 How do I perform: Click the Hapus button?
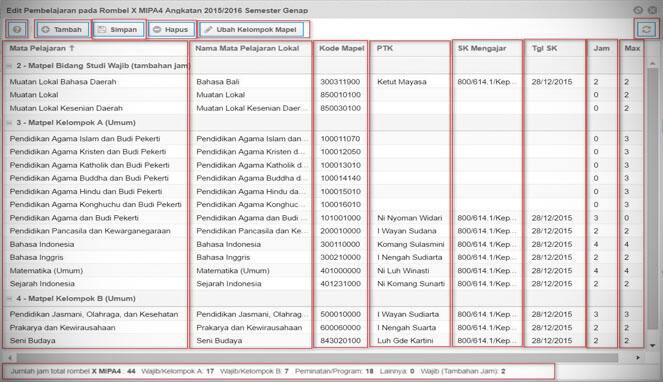(171, 30)
